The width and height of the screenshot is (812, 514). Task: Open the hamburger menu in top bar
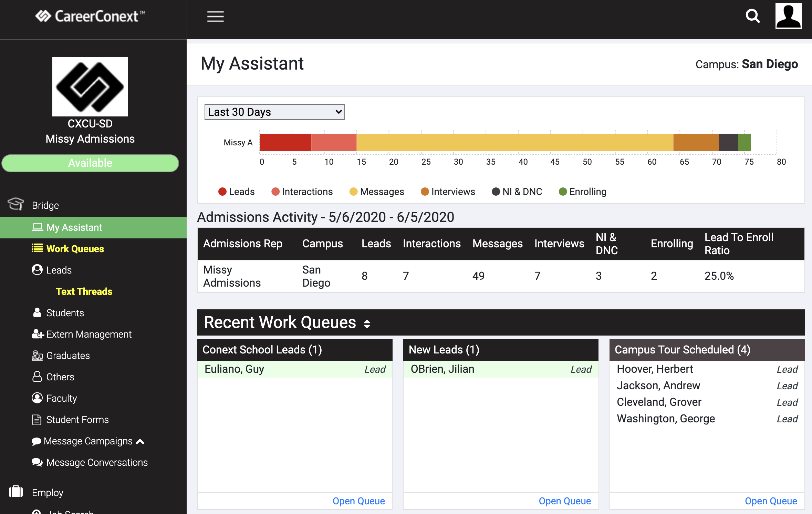(215, 16)
